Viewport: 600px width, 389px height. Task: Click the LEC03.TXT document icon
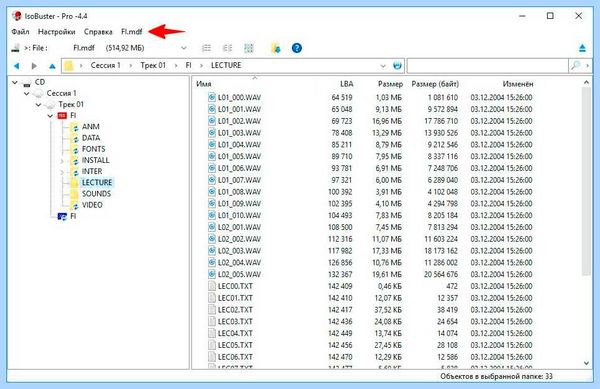(212, 322)
